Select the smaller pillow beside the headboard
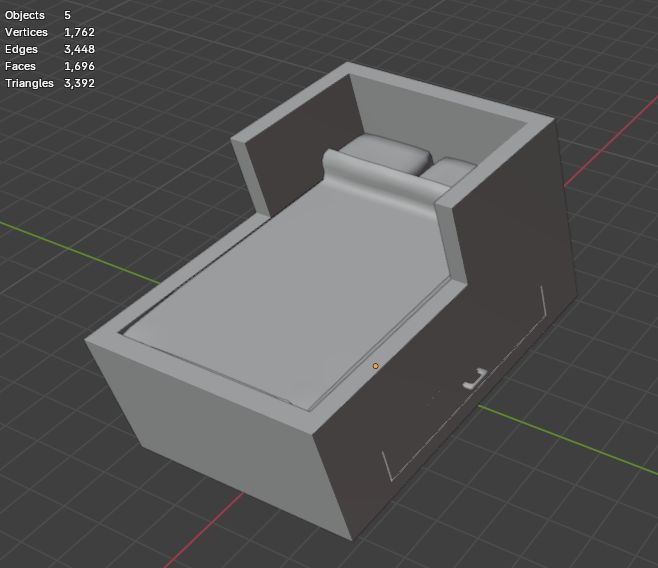658x568 pixels. tap(451, 171)
